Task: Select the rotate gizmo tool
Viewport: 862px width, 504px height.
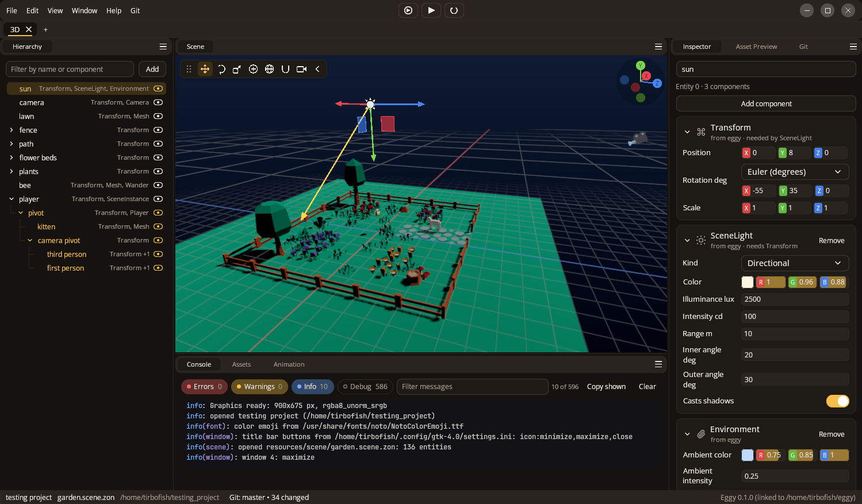Action: pyautogui.click(x=221, y=69)
